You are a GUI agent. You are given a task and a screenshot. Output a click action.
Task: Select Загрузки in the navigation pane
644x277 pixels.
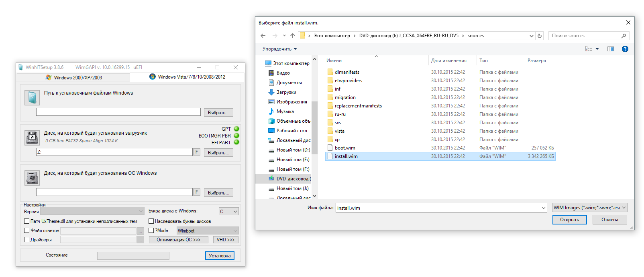[286, 92]
